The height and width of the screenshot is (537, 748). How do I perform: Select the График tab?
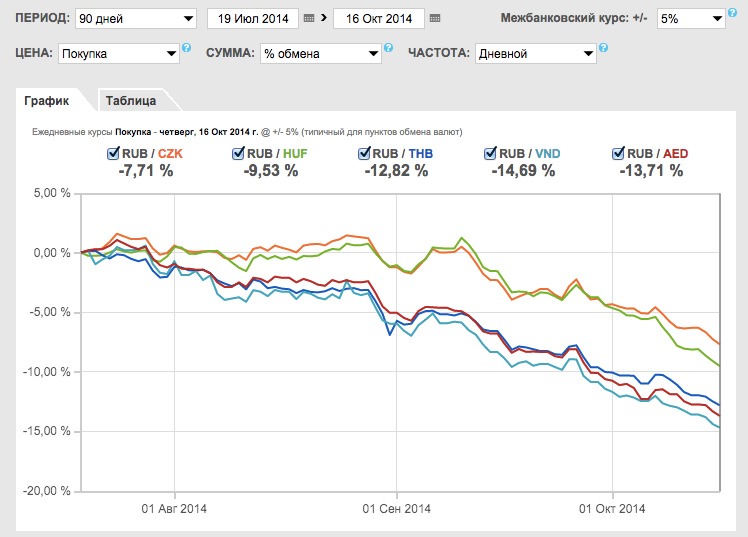coord(50,101)
